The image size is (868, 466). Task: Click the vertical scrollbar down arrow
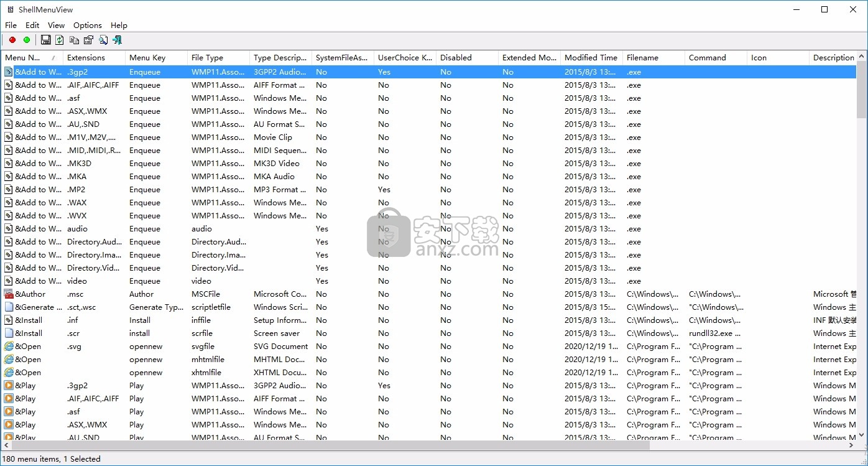[x=861, y=435]
